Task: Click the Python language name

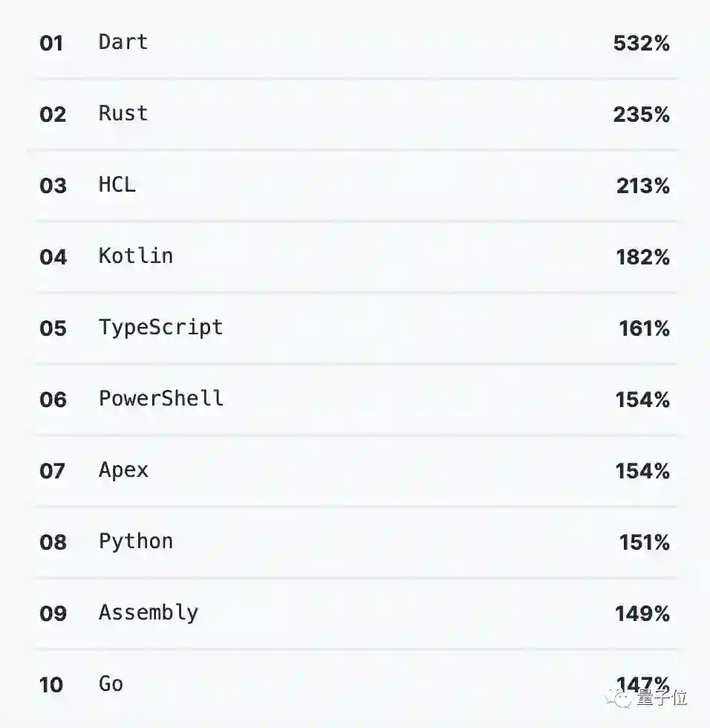Action: tap(136, 541)
